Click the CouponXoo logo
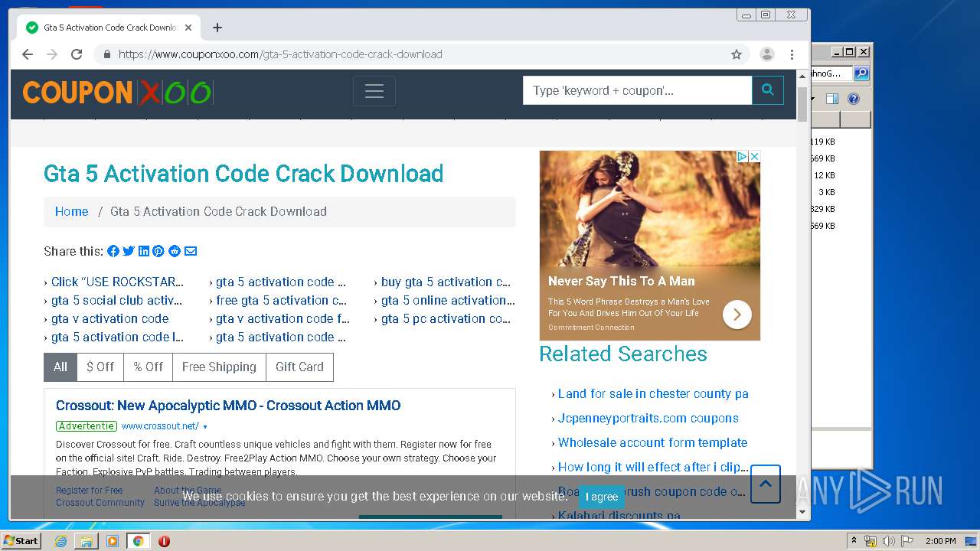 (117, 93)
